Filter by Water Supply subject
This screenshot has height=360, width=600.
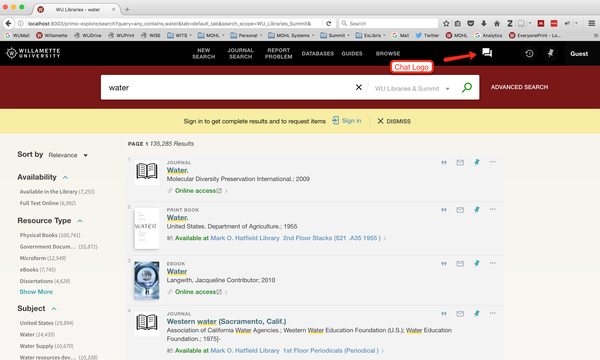pos(46,346)
